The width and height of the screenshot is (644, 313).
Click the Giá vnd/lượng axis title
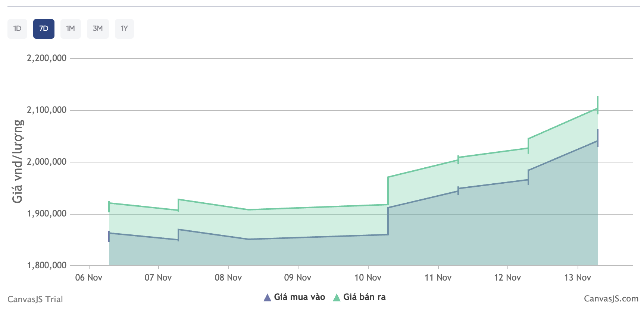point(18,161)
